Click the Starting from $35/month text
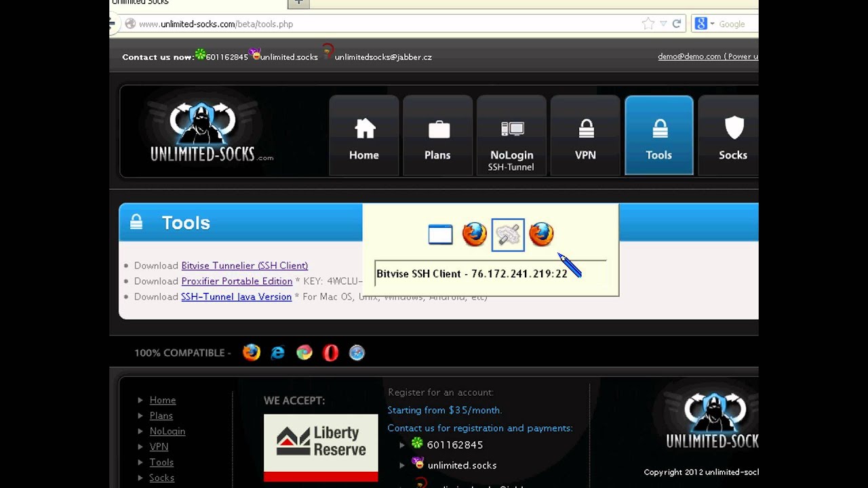The height and width of the screenshot is (488, 868). click(x=445, y=410)
